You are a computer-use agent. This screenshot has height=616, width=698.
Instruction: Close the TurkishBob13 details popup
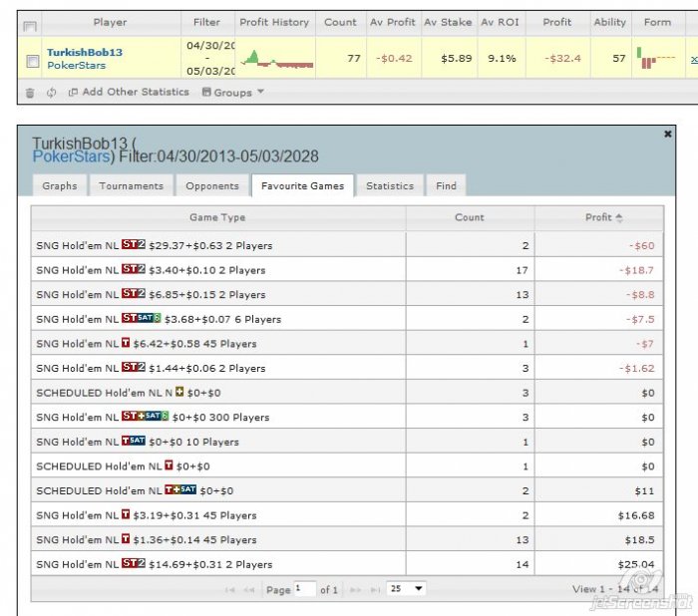(x=667, y=134)
